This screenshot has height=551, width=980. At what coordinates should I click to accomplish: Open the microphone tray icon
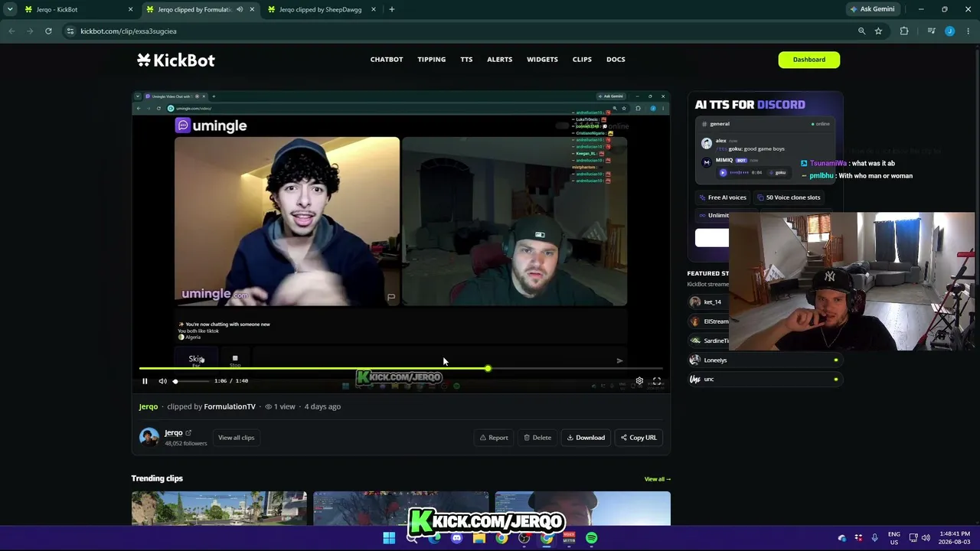pyautogui.click(x=874, y=538)
